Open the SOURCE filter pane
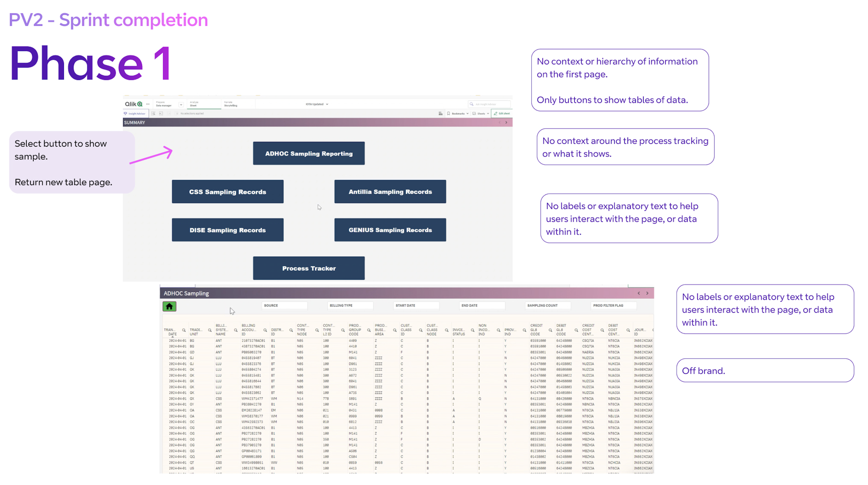 point(284,305)
